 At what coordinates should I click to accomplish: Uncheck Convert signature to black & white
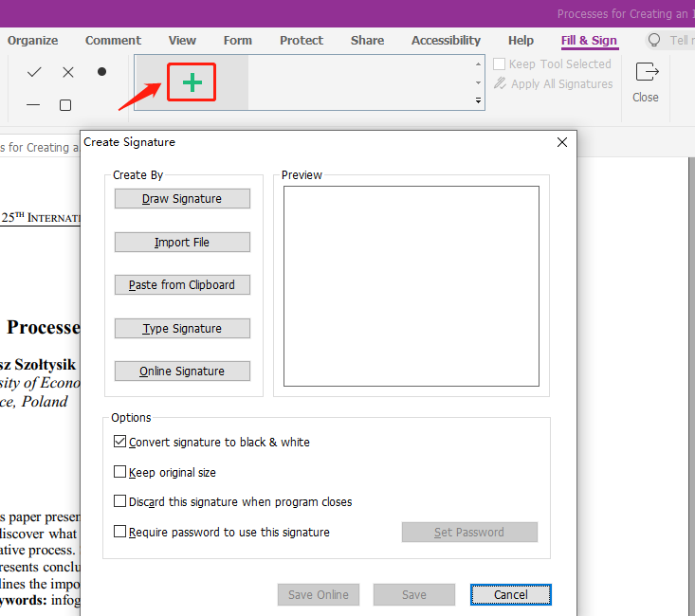120,442
